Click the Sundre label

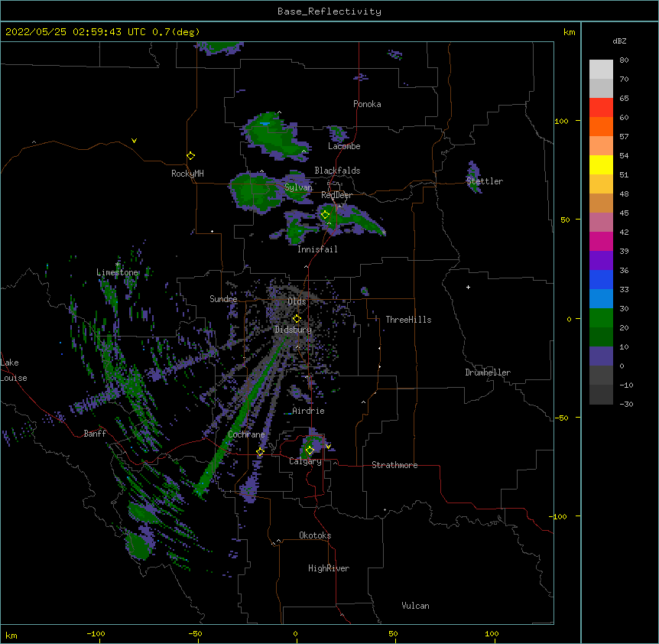223,299
